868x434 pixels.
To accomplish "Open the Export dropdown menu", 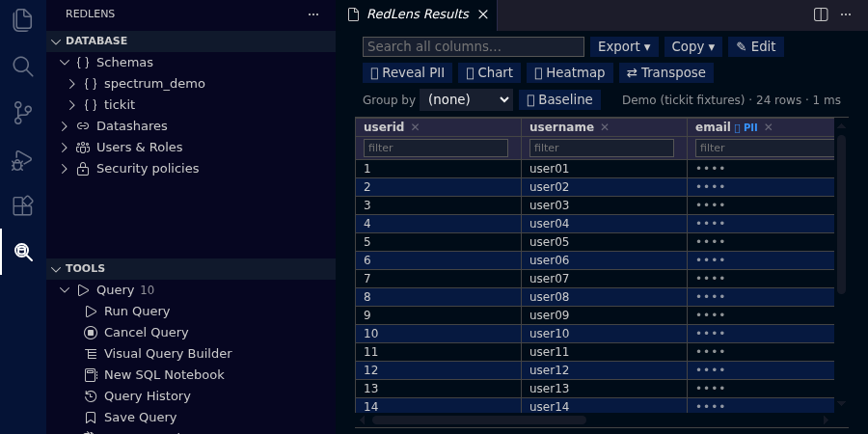I will [x=624, y=46].
